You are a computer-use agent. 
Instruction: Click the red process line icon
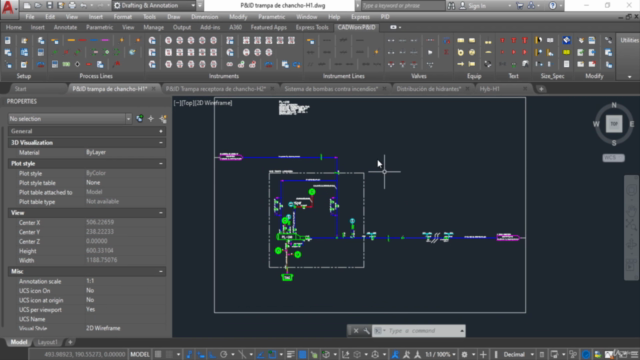[x=82, y=40]
